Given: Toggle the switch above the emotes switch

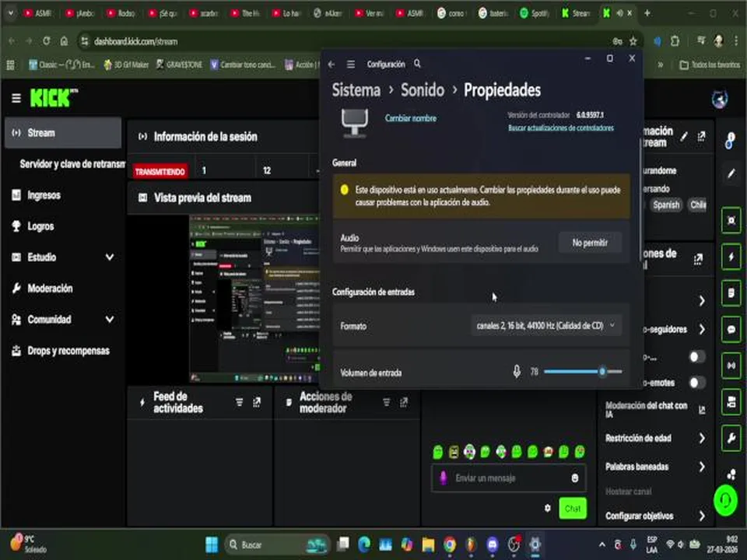Looking at the screenshot, I should click(697, 357).
